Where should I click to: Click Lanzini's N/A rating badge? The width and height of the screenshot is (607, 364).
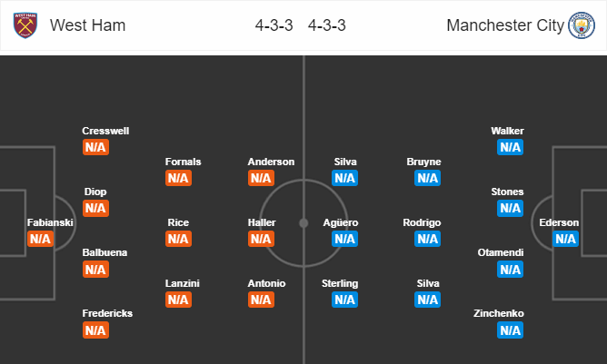[178, 300]
